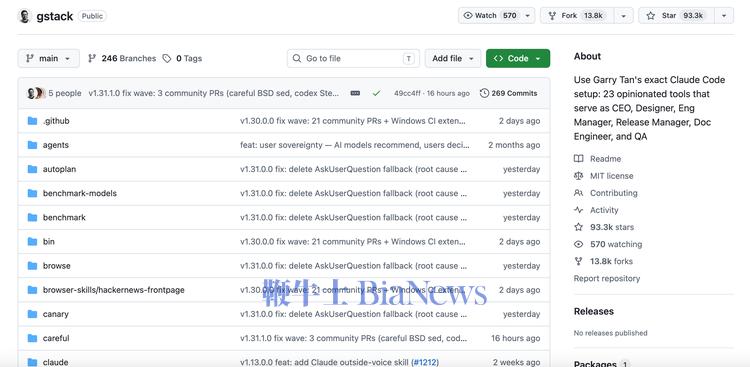This screenshot has width=750, height=367.
Task: Open the benchmark-models folder
Action: click(x=79, y=193)
